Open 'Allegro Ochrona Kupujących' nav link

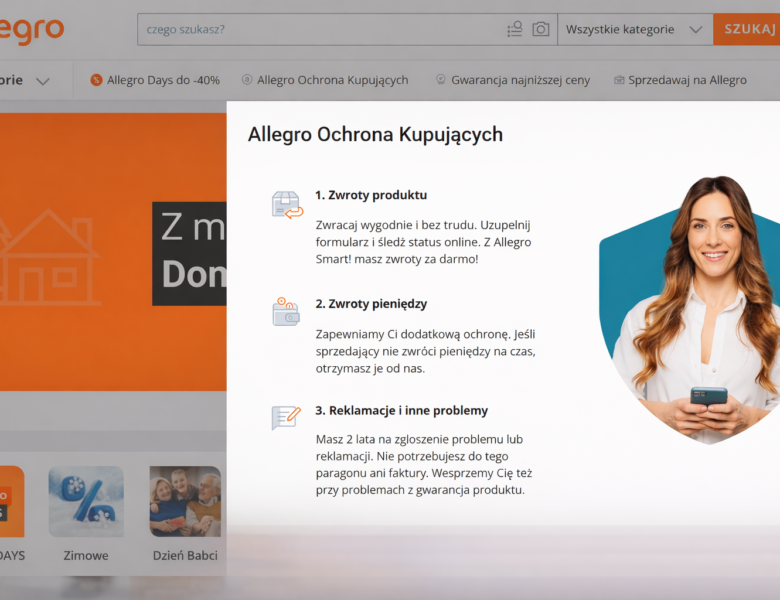[332, 80]
